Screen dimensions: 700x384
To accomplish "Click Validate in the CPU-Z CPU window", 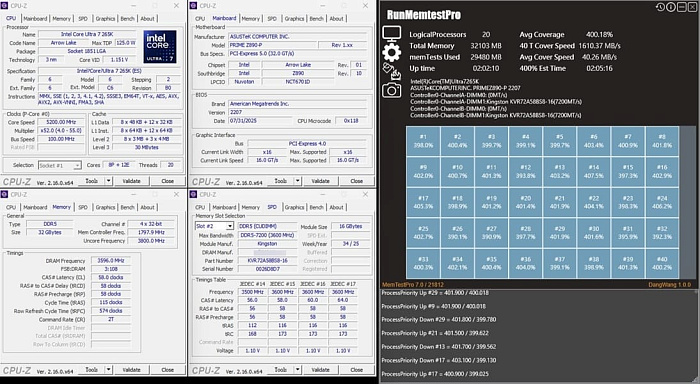I will coord(131,181).
